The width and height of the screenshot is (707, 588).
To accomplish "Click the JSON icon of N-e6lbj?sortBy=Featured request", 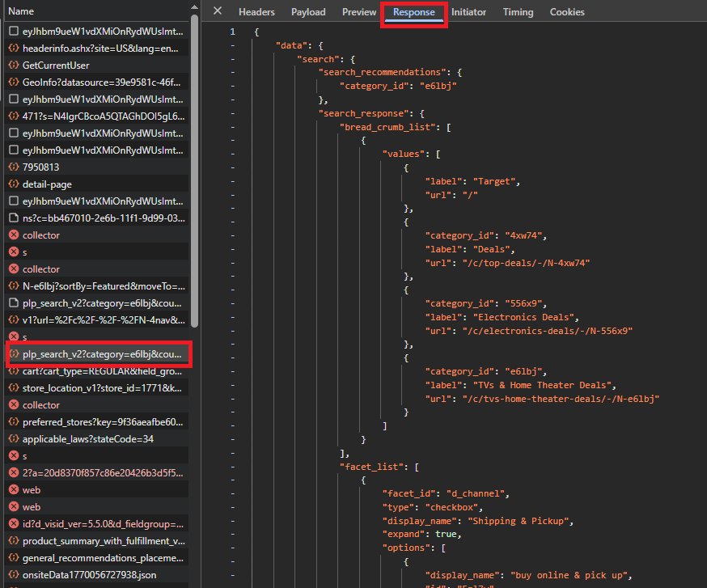I will (14, 286).
